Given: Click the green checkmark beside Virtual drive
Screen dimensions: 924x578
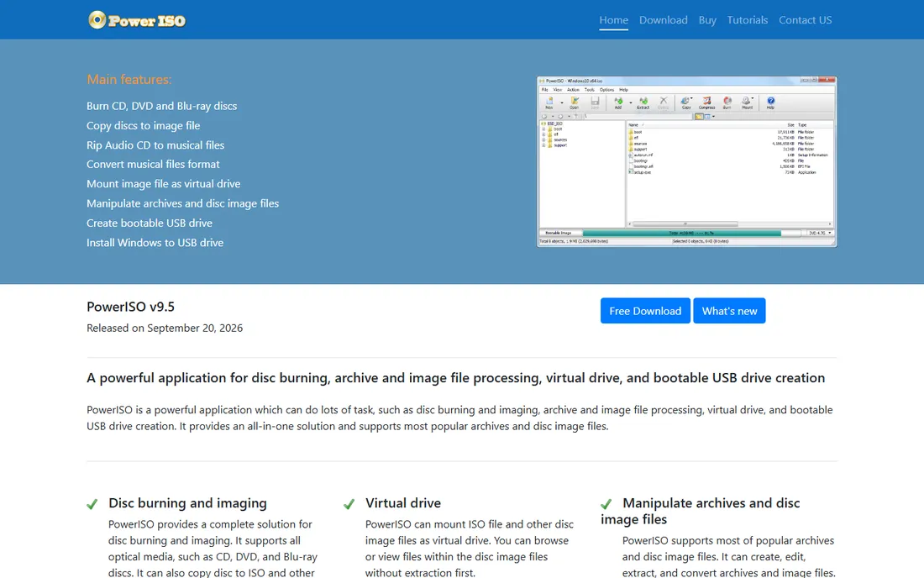Looking at the screenshot, I should click(x=349, y=504).
